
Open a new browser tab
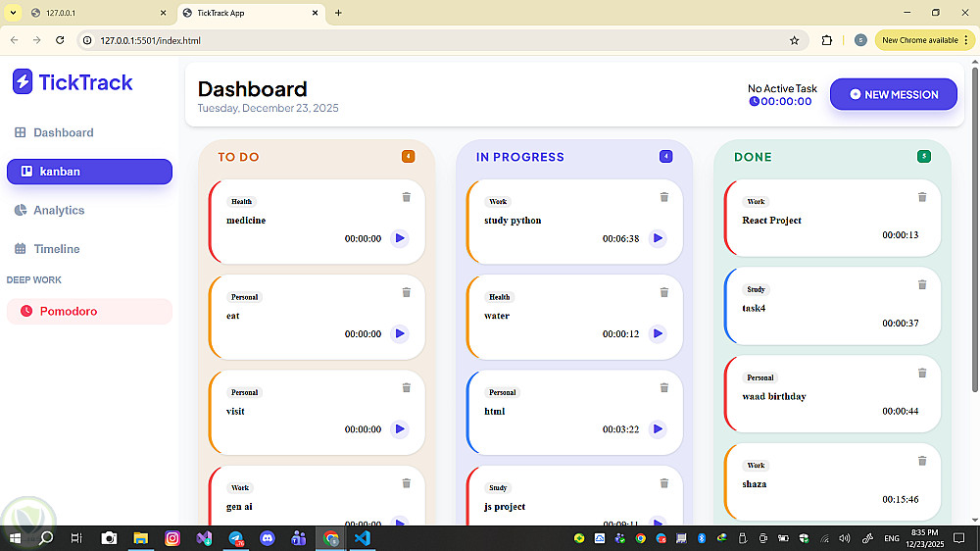tap(338, 13)
